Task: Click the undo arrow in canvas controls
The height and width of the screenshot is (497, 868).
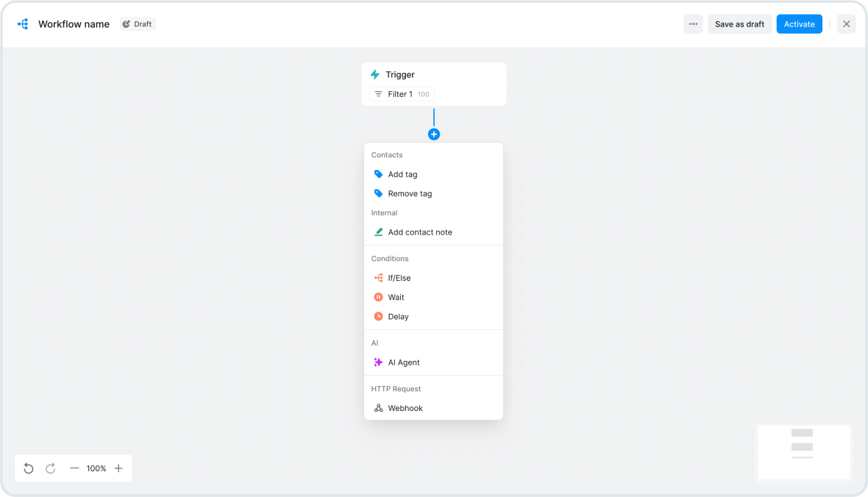Action: pos(28,468)
